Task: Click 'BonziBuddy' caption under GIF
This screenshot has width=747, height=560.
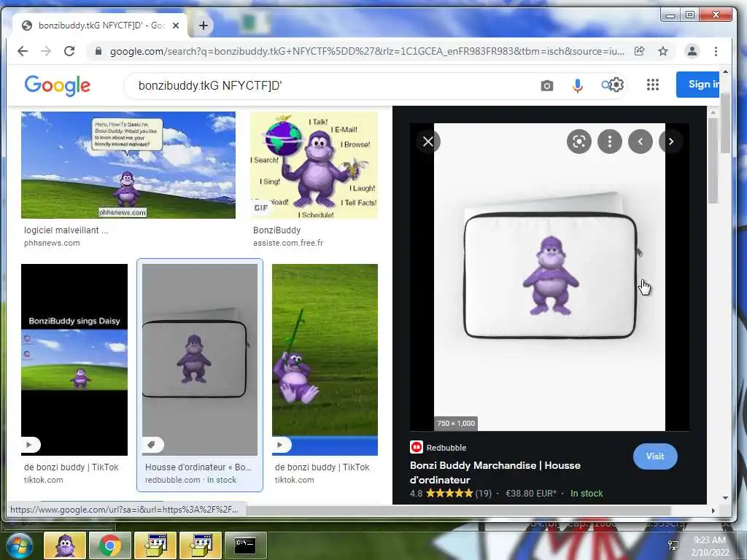Action: tap(276, 230)
